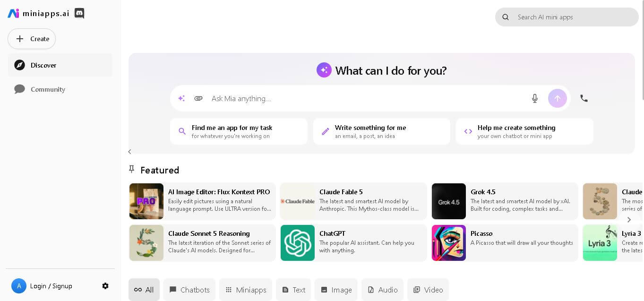Viewport: 644px width, 301px height.
Task: Focus the Search AI mini apps field
Action: [567, 17]
